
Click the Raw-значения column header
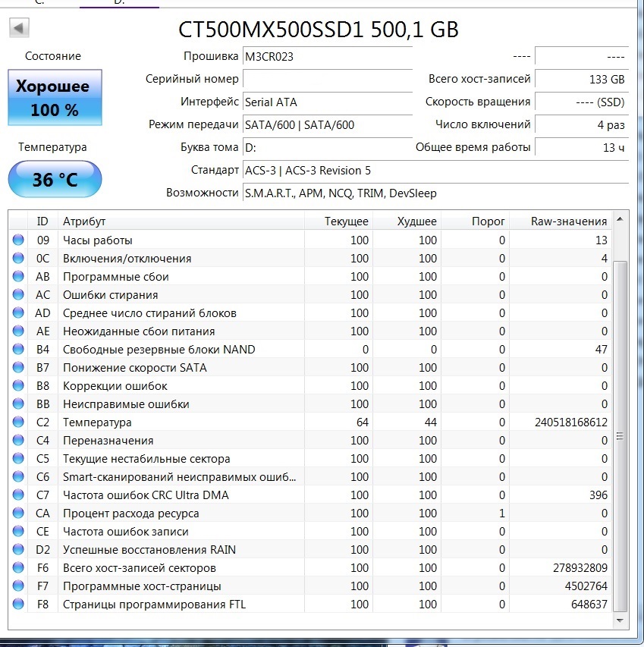561,221
